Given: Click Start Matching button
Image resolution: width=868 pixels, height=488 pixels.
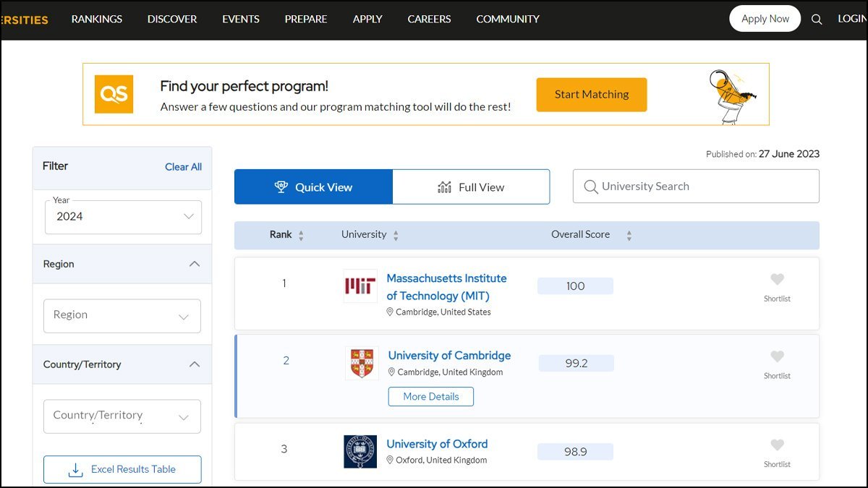Looking at the screenshot, I should [592, 95].
